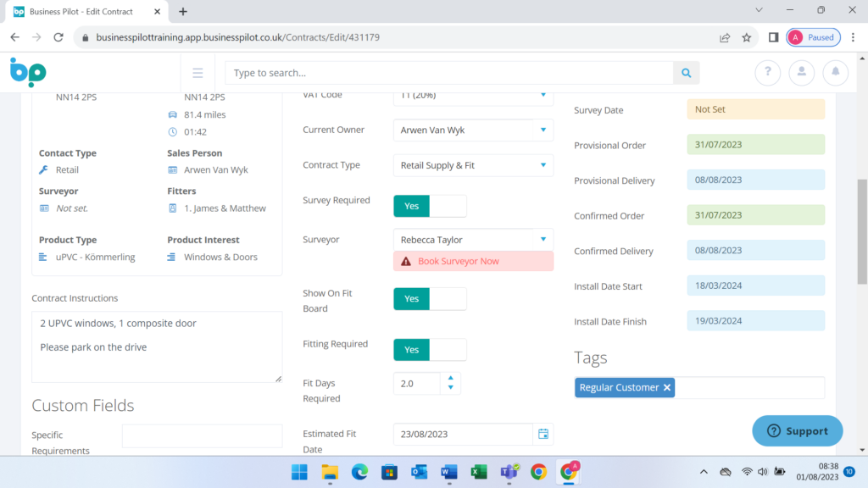Remove the Regular Customer tag

point(667,387)
